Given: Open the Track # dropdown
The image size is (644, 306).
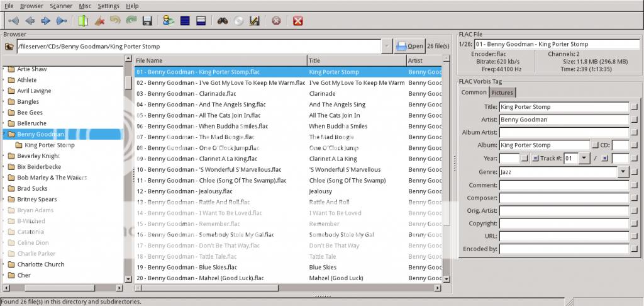Looking at the screenshot, I should [x=584, y=158].
